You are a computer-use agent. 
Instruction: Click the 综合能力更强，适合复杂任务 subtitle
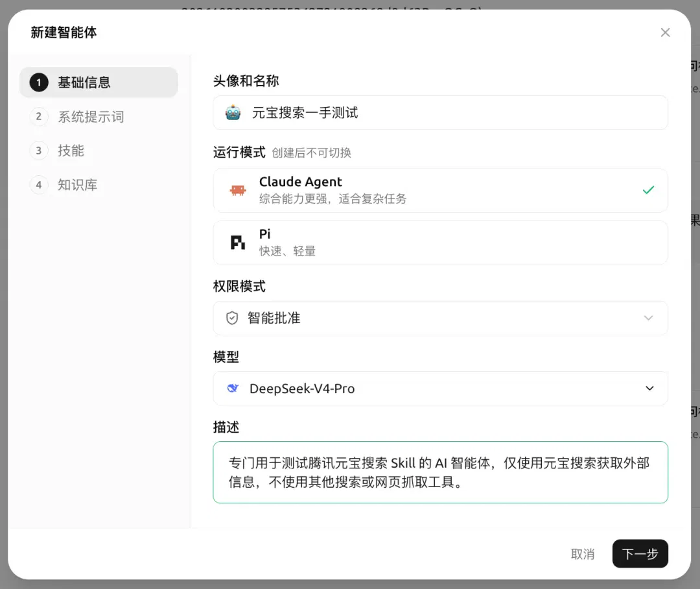pyautogui.click(x=332, y=199)
